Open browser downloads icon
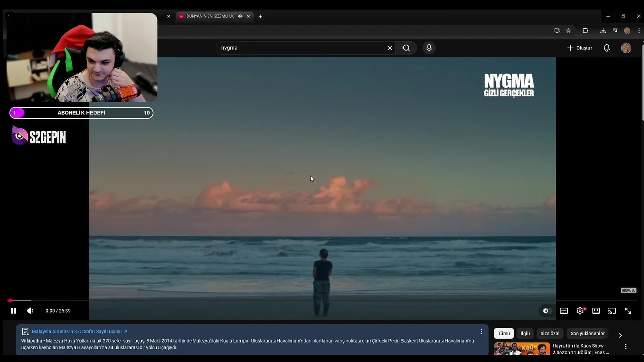Screen dimensions: 644x362 point(603,30)
